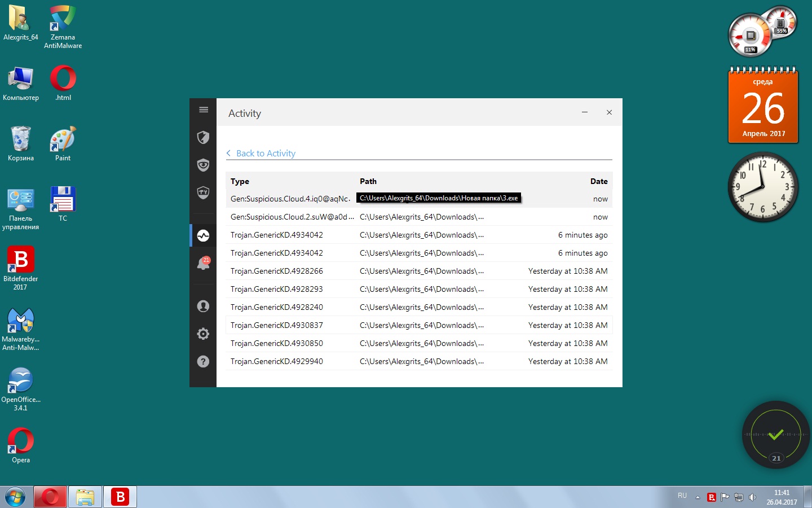Select row Trojan.GenericKD.4930837
This screenshot has height=508, width=812.
click(419, 325)
